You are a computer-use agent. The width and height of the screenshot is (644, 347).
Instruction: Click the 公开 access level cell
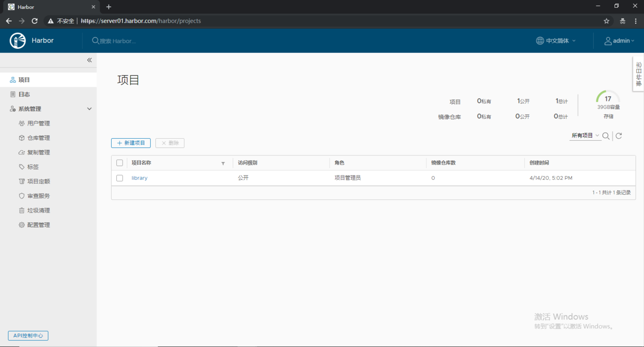(243, 178)
